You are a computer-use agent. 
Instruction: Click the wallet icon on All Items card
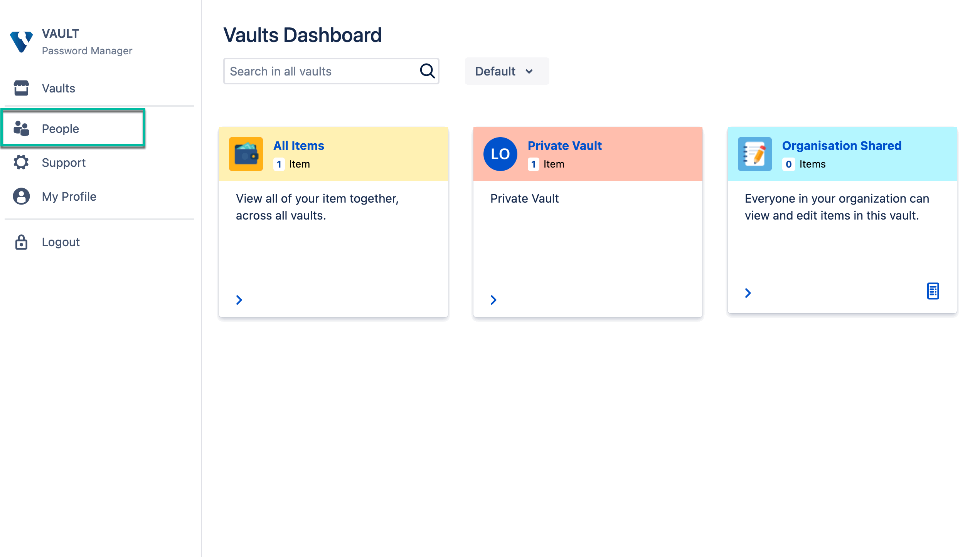246,154
